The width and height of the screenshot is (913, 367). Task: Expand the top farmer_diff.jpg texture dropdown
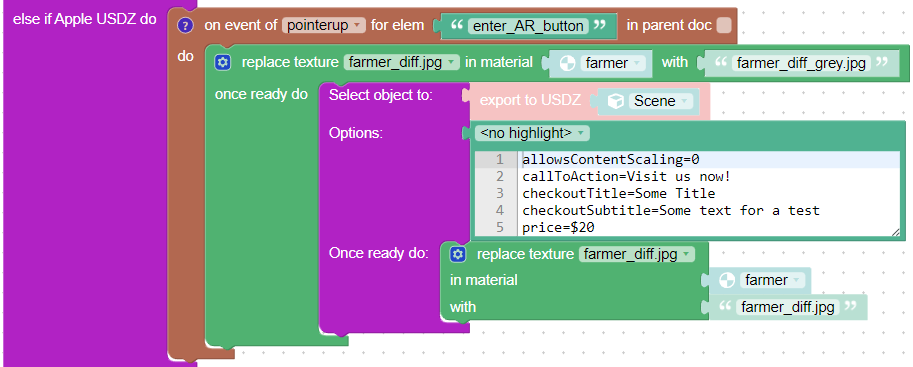pos(402,62)
